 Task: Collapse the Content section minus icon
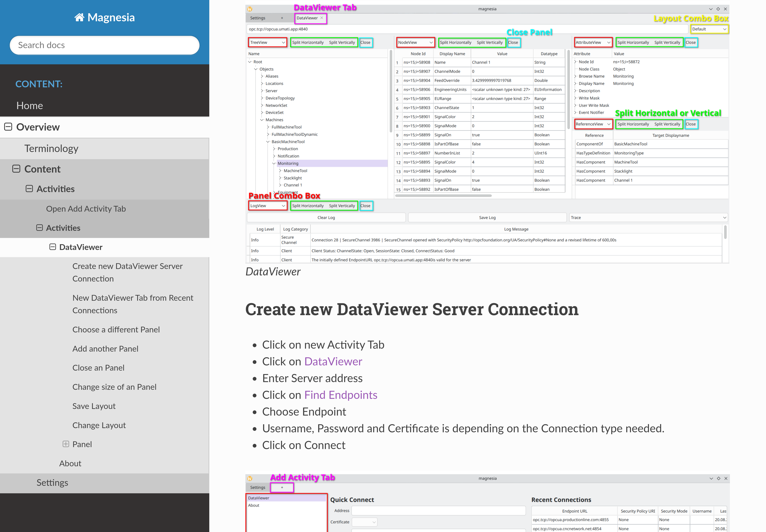[16, 169]
